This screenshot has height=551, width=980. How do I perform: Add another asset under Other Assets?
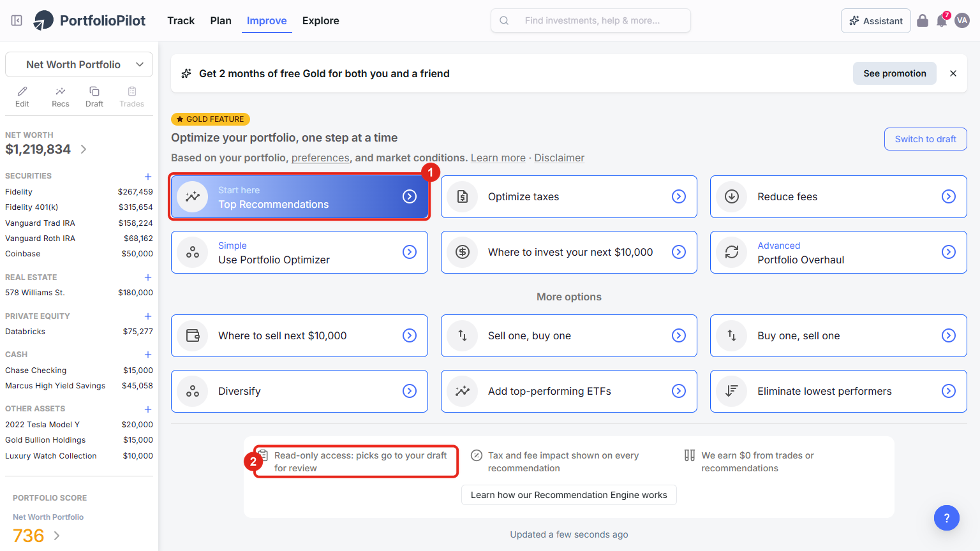tap(148, 409)
